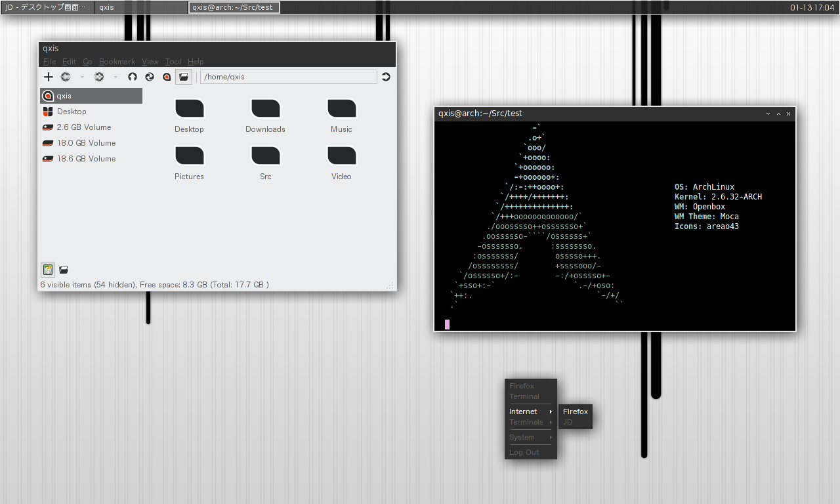The height and width of the screenshot is (504, 840).
Task: Open the 18.0 GB Volume
Action: pyautogui.click(x=91, y=143)
